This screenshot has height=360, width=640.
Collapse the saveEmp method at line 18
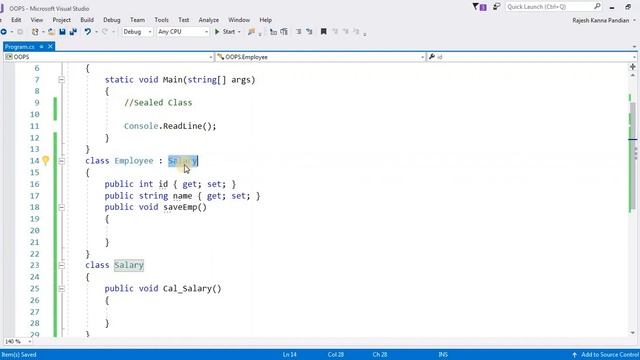[x=61, y=207]
